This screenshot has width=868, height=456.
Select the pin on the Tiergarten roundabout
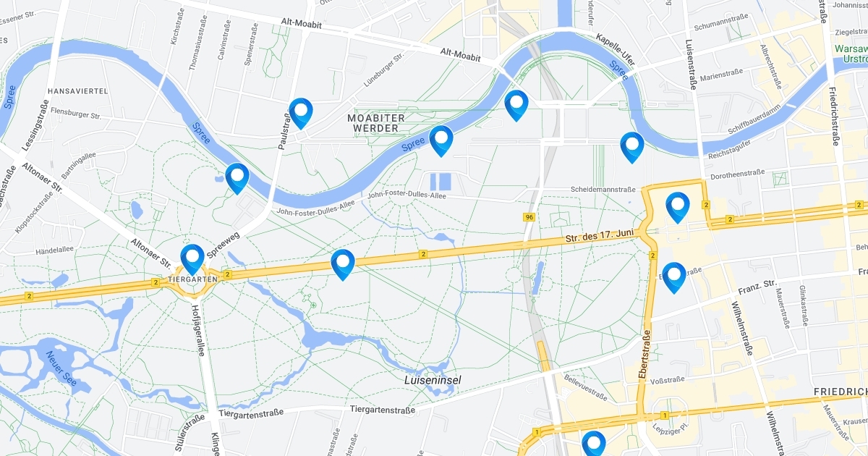click(192, 259)
